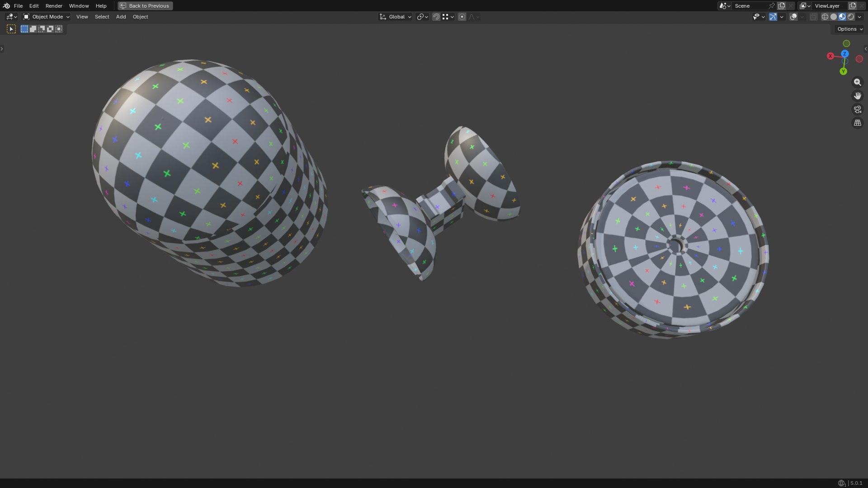Toggle the camera view icon

858,109
